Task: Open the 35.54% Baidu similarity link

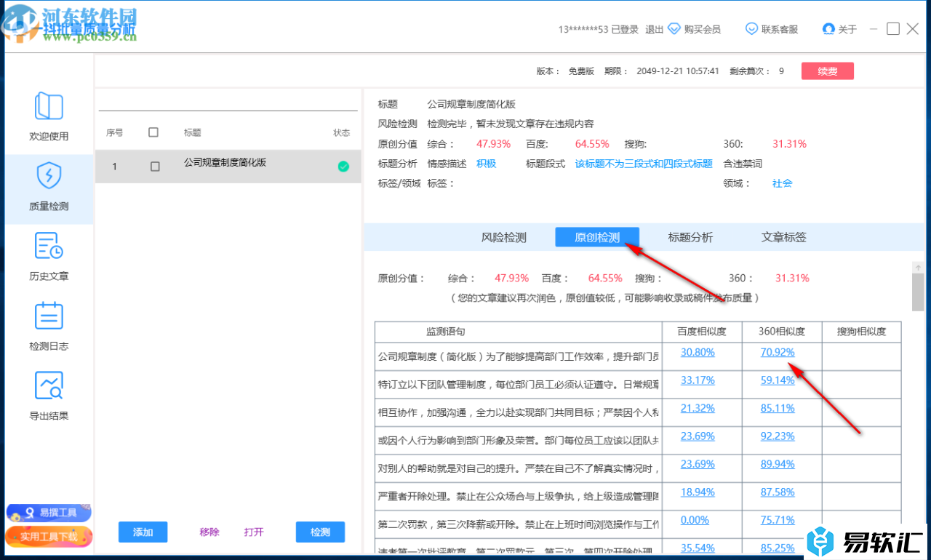Action: pos(698,548)
